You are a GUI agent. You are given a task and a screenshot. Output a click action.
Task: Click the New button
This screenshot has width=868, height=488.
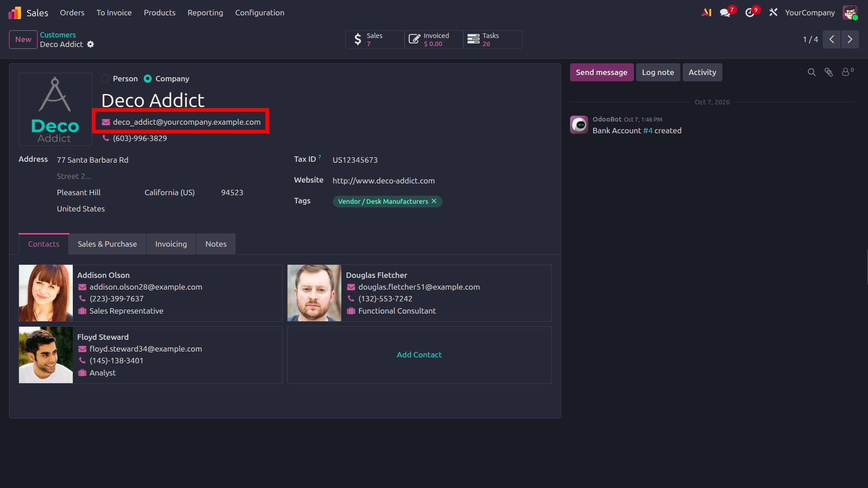23,39
